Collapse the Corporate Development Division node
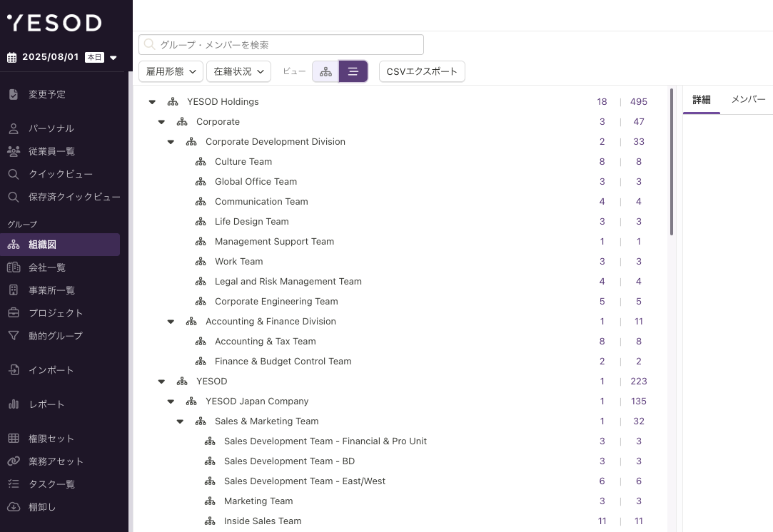This screenshot has height=532, width=773. click(171, 142)
